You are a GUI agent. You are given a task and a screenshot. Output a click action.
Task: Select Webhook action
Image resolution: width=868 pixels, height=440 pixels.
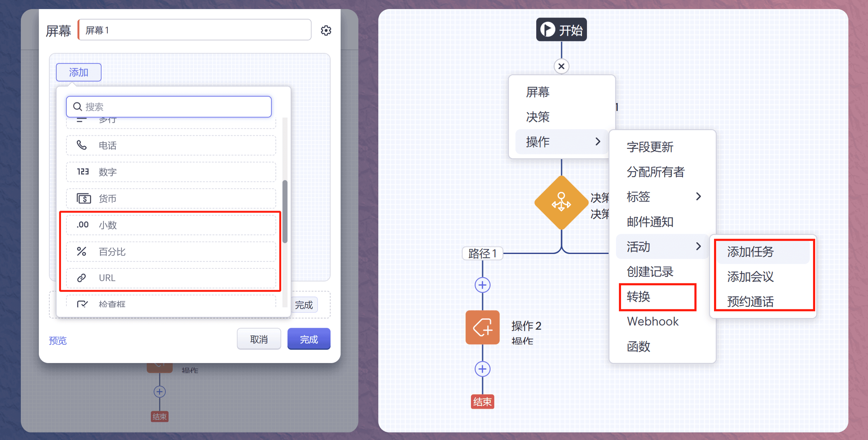662,321
